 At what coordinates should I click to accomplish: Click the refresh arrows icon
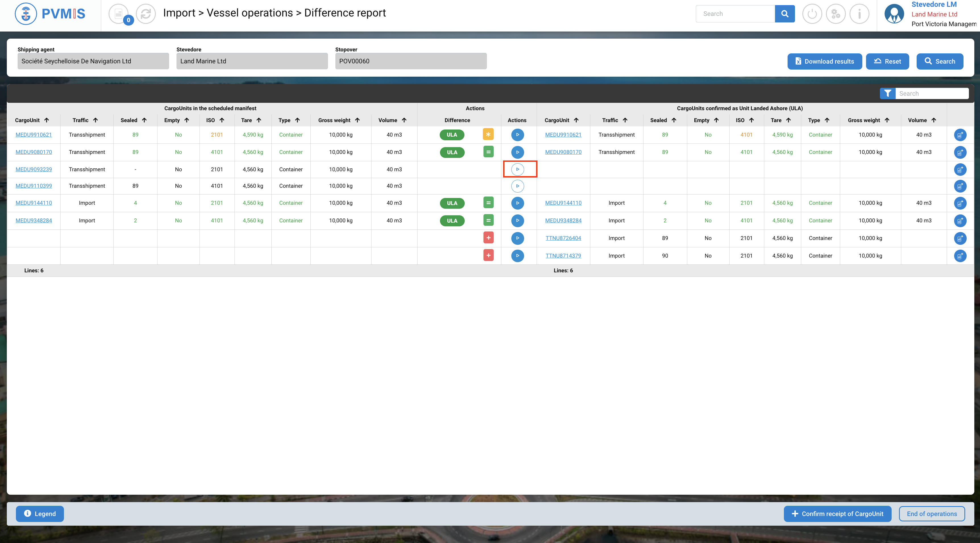point(146,14)
